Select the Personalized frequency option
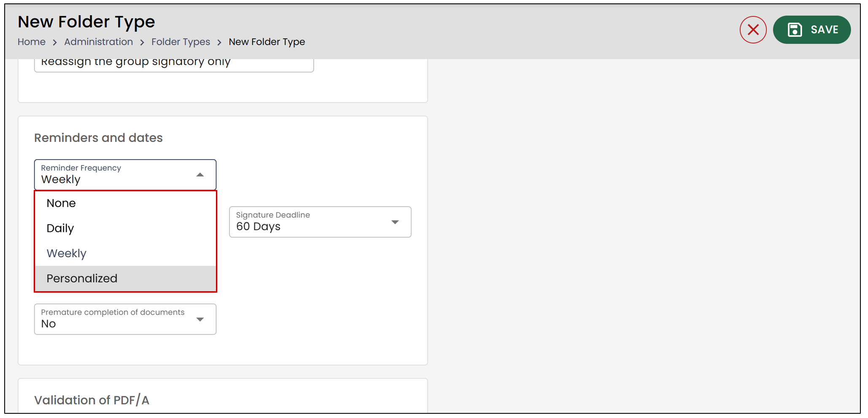The height and width of the screenshot is (418, 868). click(x=125, y=279)
